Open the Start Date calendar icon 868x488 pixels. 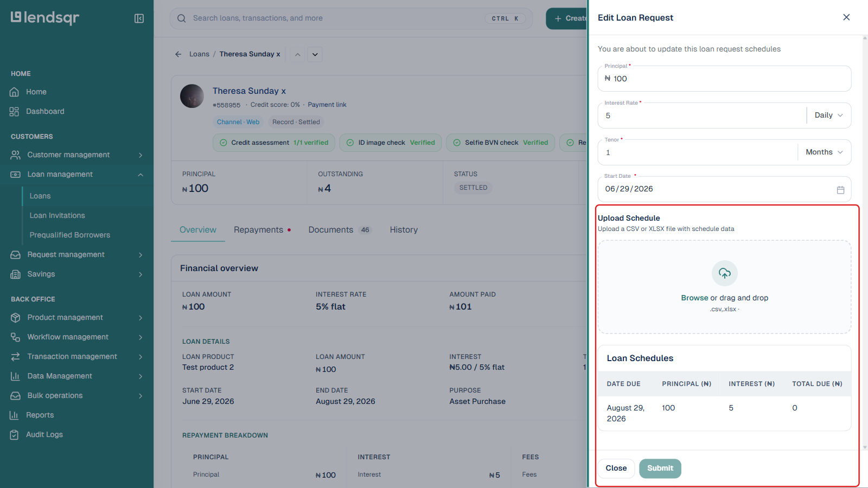tap(840, 190)
